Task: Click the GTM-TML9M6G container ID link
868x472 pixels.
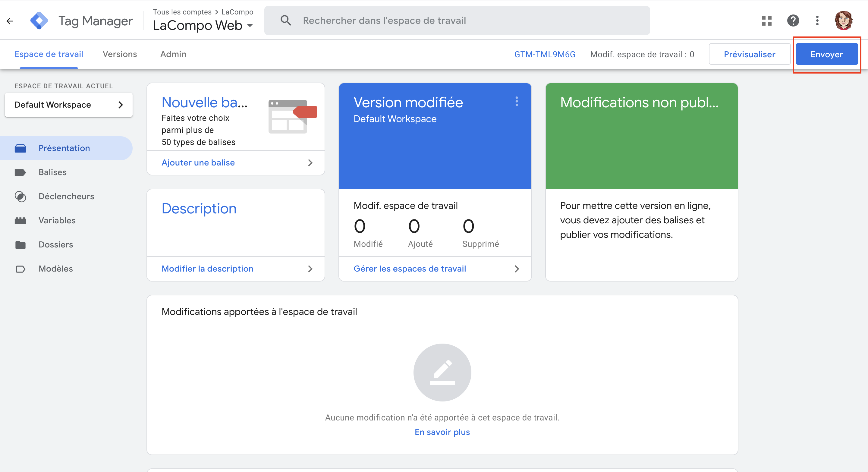Action: (x=545, y=55)
